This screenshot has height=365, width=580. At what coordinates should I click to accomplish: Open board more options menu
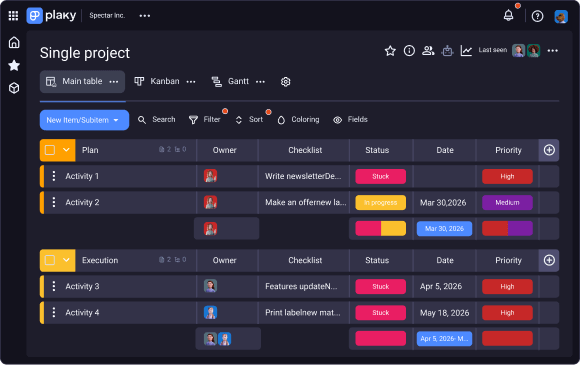553,51
